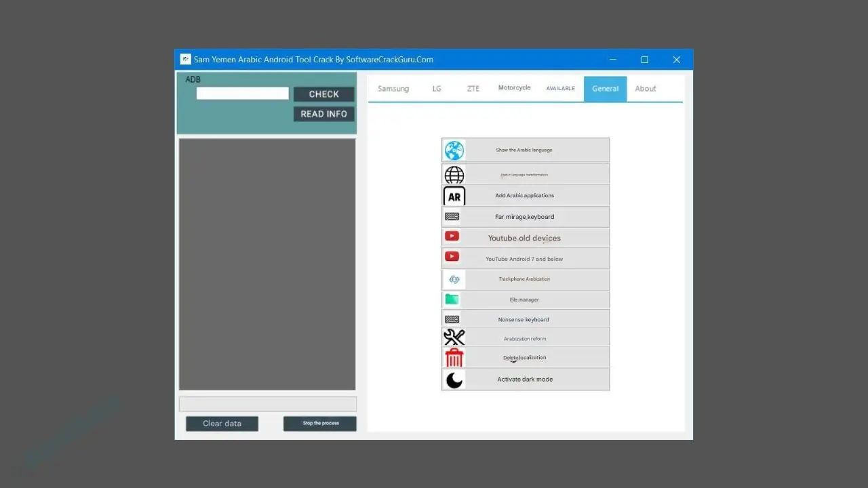
Task: Click the Stop the process button
Action: 320,424
